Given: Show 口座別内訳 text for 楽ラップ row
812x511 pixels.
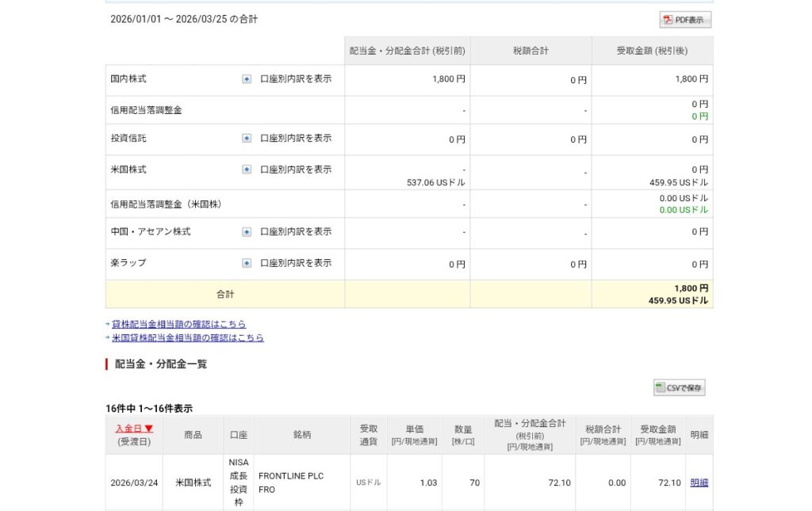Looking at the screenshot, I should 296,263.
